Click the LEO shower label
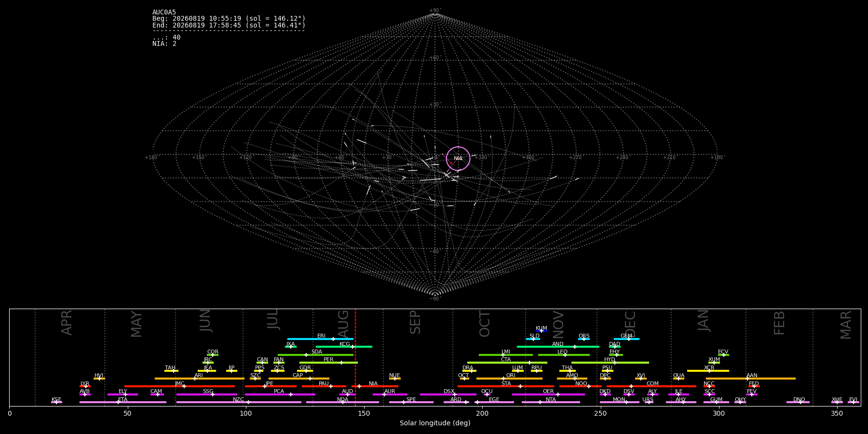This screenshot has height=434, width=868. tap(562, 352)
